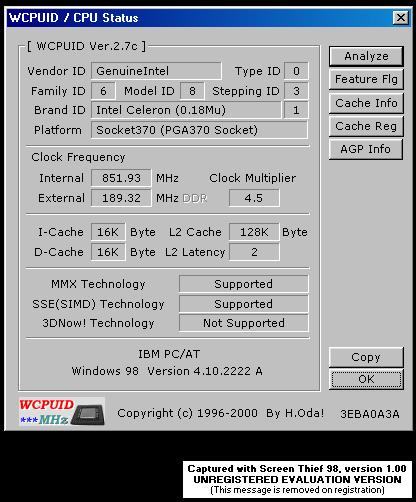
Task: Show the Cache Info details
Action: pos(366,103)
